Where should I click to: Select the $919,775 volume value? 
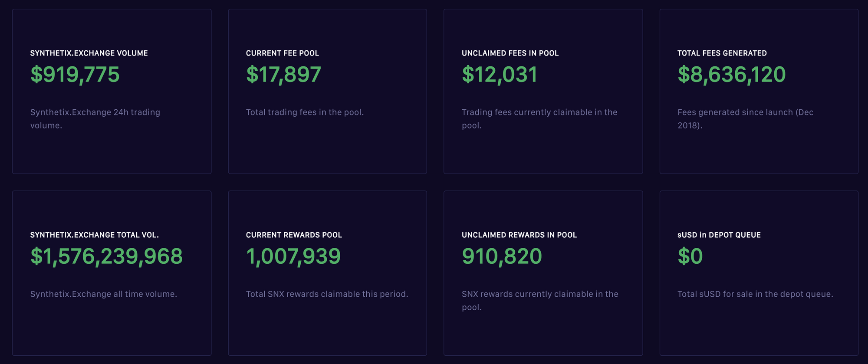[x=75, y=74]
